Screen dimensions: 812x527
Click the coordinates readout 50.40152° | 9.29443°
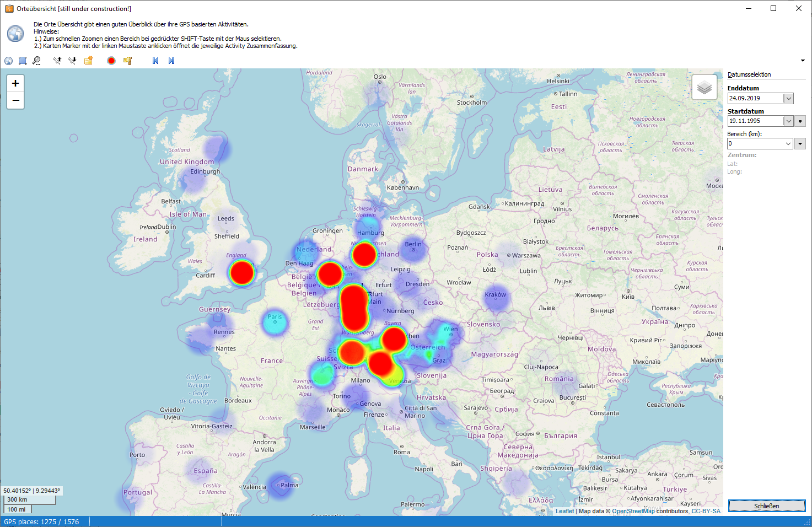coord(32,491)
